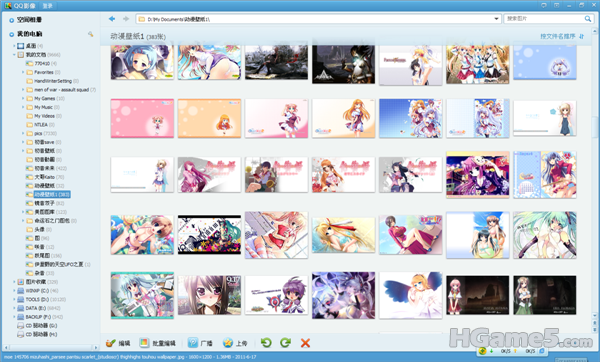Select the My Videos folder
600x362 pixels.
coord(44,116)
